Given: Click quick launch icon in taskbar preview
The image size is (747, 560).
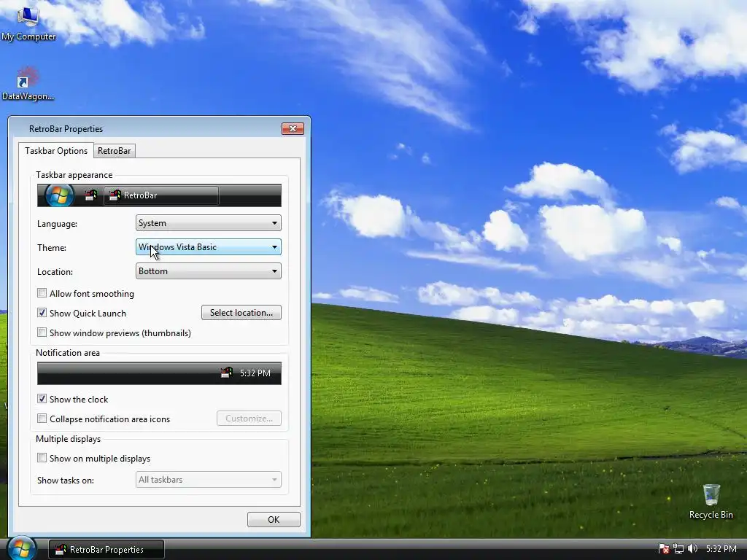Looking at the screenshot, I should coord(91,195).
